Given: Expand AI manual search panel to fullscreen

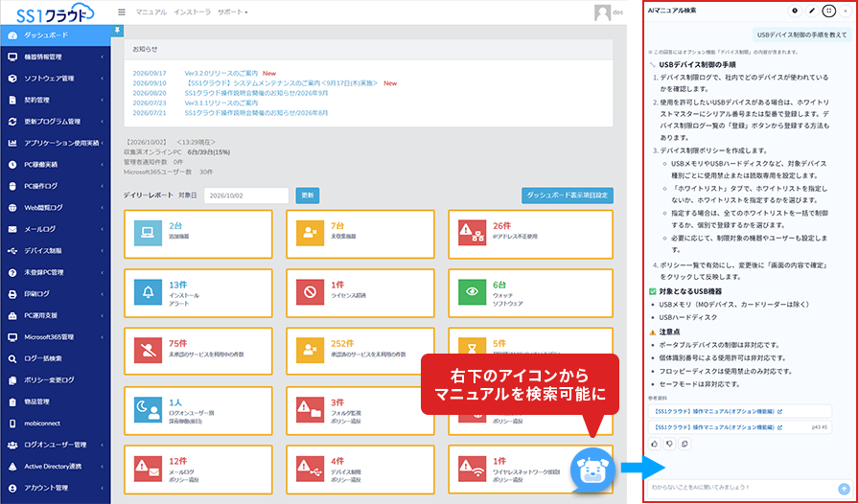Looking at the screenshot, I should click(829, 11).
